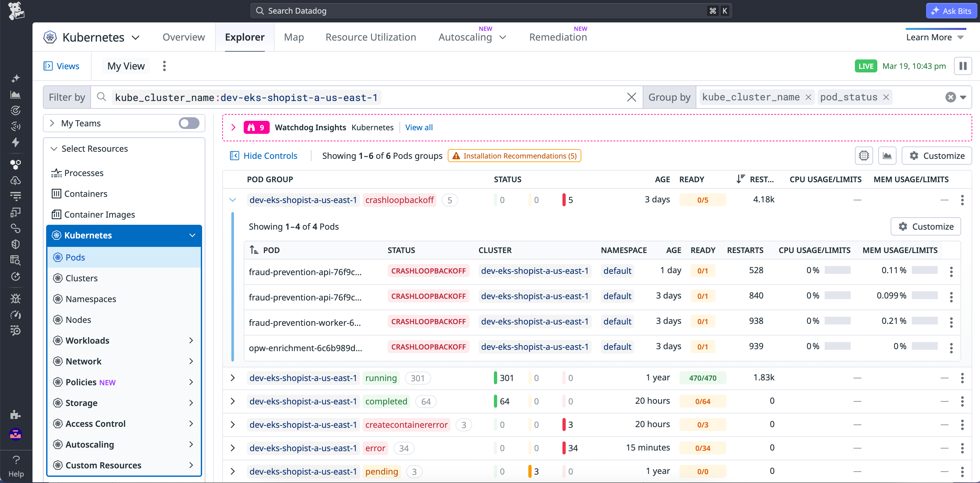
Task: Collapse the crashloopbackoff pod group
Action: coord(233,199)
